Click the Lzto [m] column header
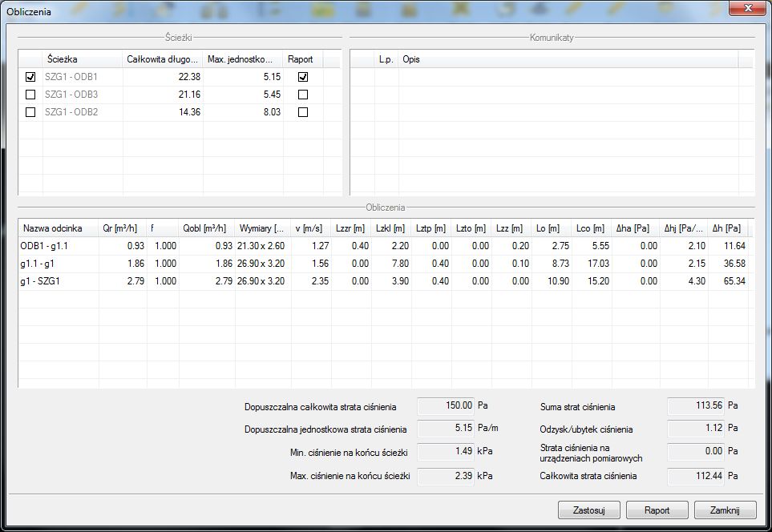This screenshot has height=532, width=772. [x=471, y=228]
